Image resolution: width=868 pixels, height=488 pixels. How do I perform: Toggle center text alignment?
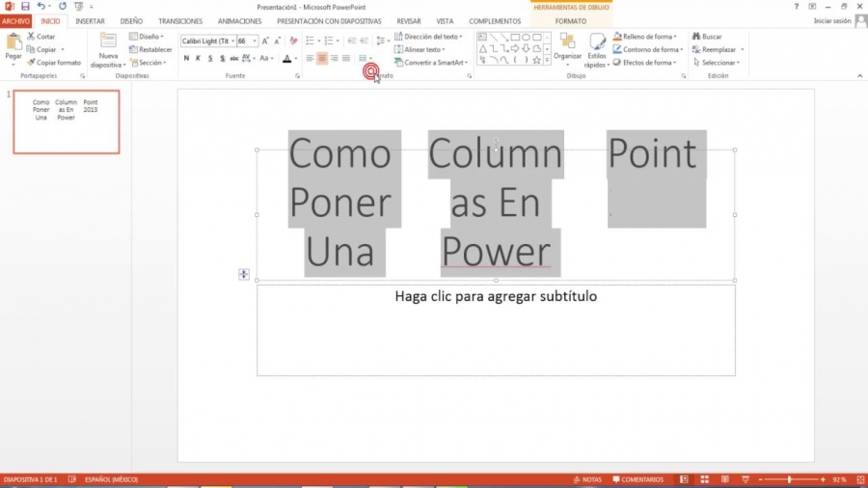pos(322,58)
